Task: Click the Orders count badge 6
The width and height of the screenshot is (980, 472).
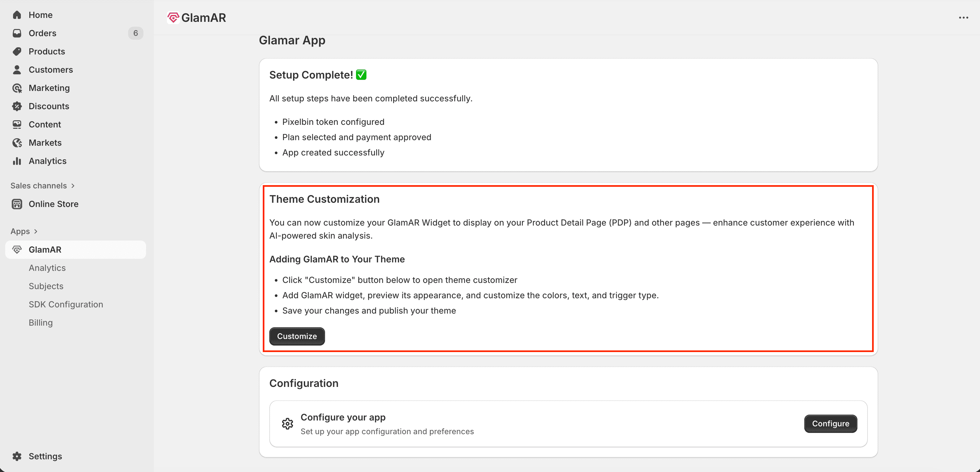Action: point(135,33)
